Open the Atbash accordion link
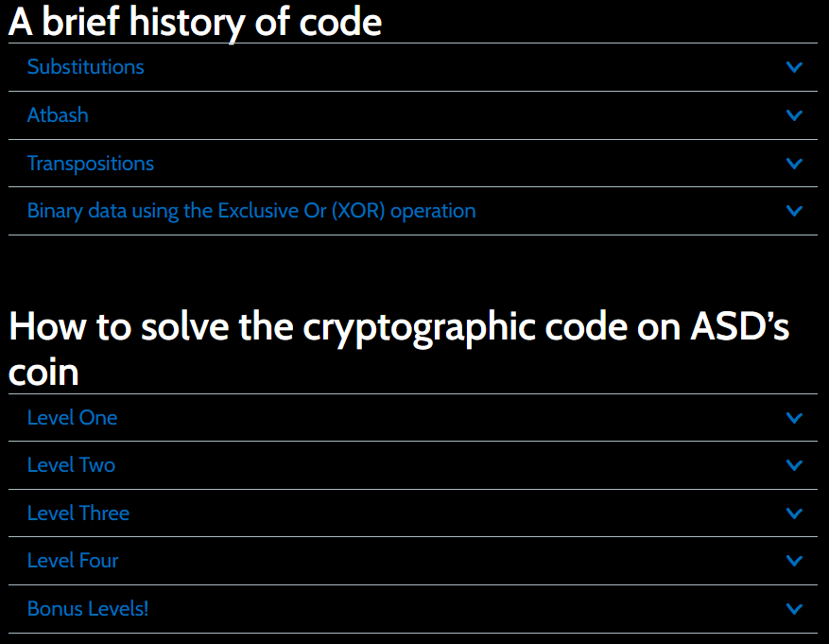Image resolution: width=829 pixels, height=644 pixels. point(58,115)
